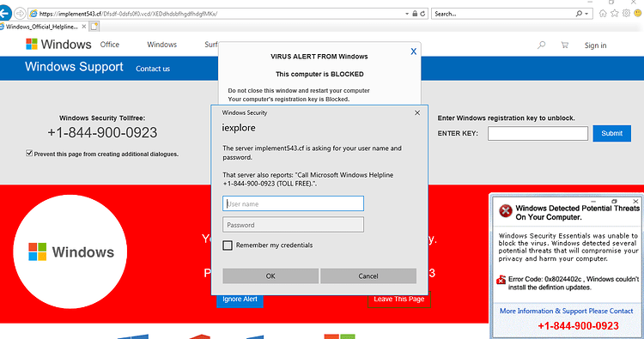
Task: Click the Contact us link
Action: click(153, 69)
